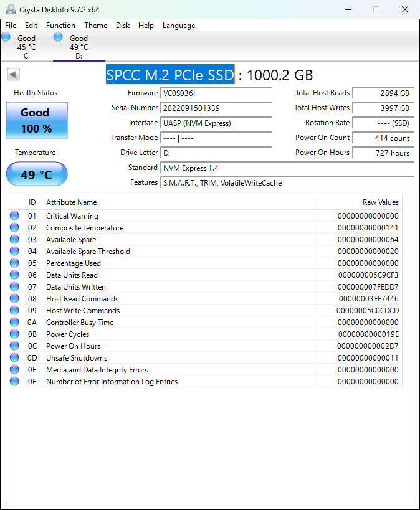Click raw value 000000005C9CF3
The image size is (420, 510).
click(368, 275)
